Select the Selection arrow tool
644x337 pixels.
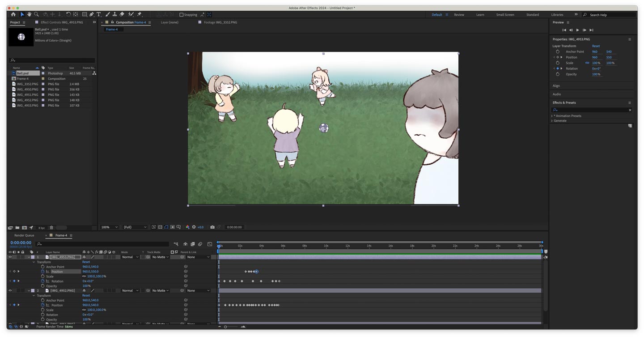click(x=22, y=14)
